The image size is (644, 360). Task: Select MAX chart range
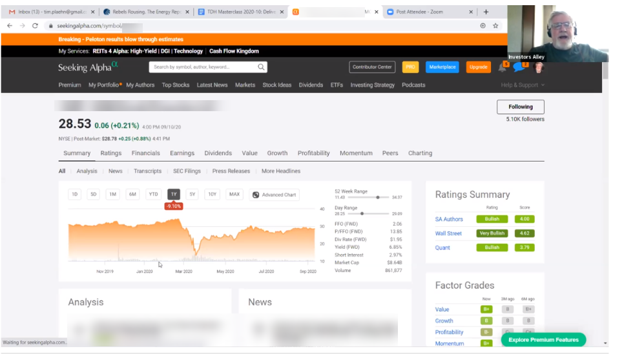[x=234, y=195]
